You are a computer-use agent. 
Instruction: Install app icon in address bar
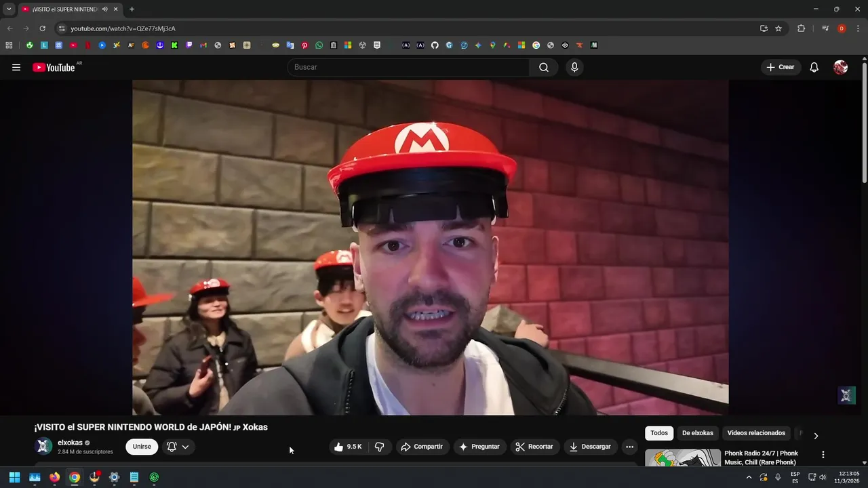pos(764,28)
